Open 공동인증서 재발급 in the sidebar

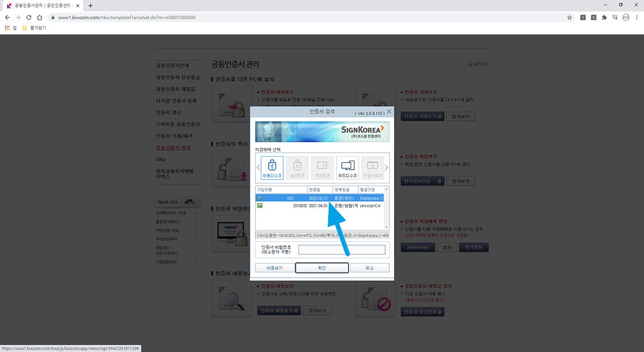[175, 89]
